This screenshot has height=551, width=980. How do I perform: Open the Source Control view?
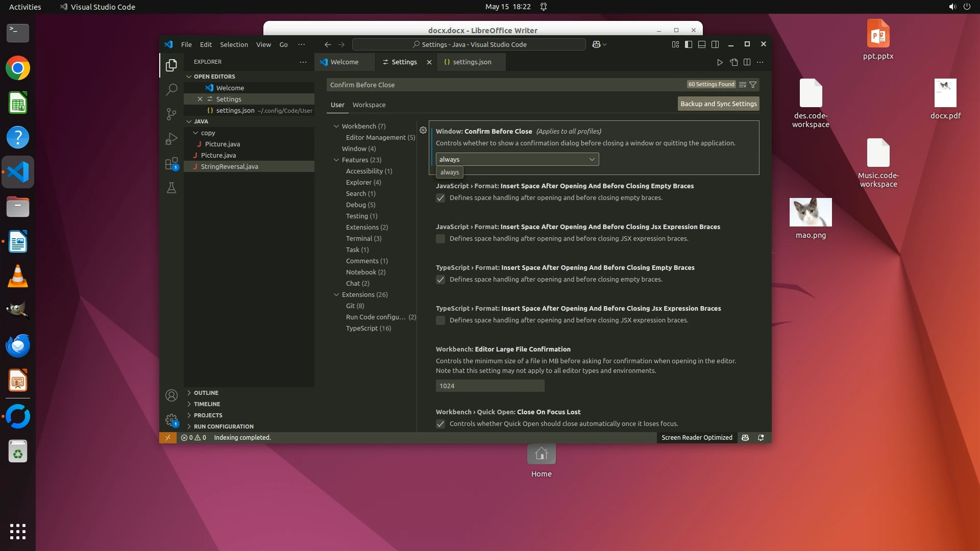[171, 114]
